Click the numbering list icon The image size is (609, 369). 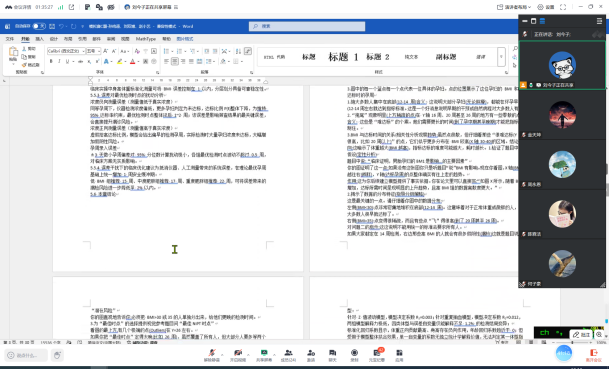tap(179, 51)
